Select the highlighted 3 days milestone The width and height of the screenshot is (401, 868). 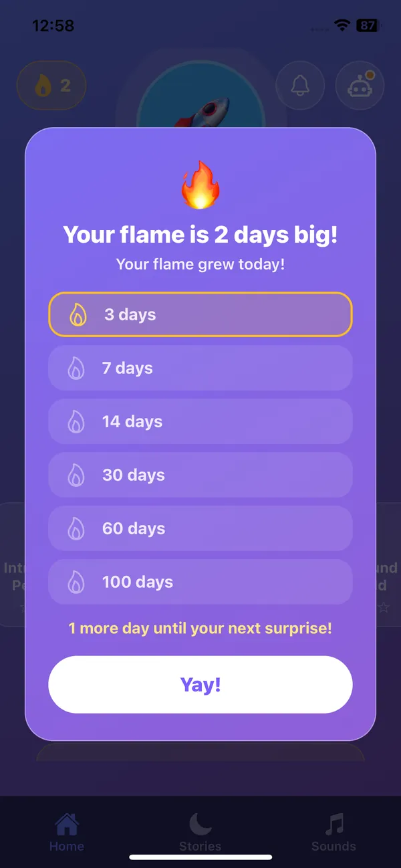200,314
